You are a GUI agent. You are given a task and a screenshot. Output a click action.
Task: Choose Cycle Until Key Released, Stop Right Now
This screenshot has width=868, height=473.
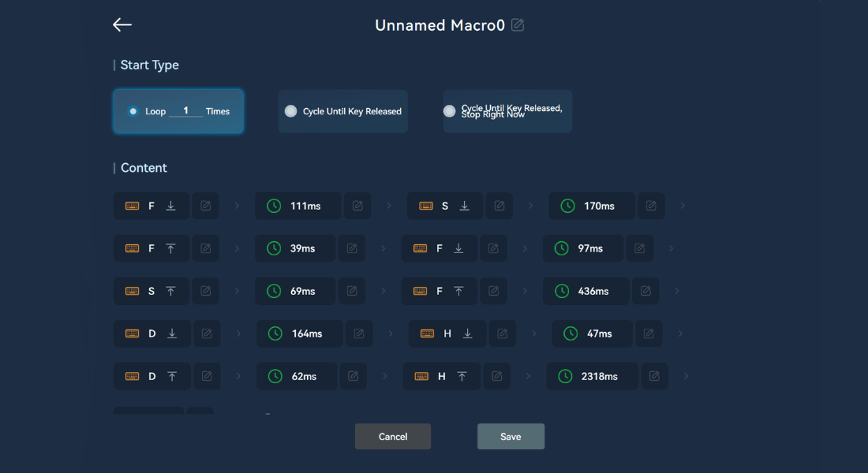pos(450,111)
